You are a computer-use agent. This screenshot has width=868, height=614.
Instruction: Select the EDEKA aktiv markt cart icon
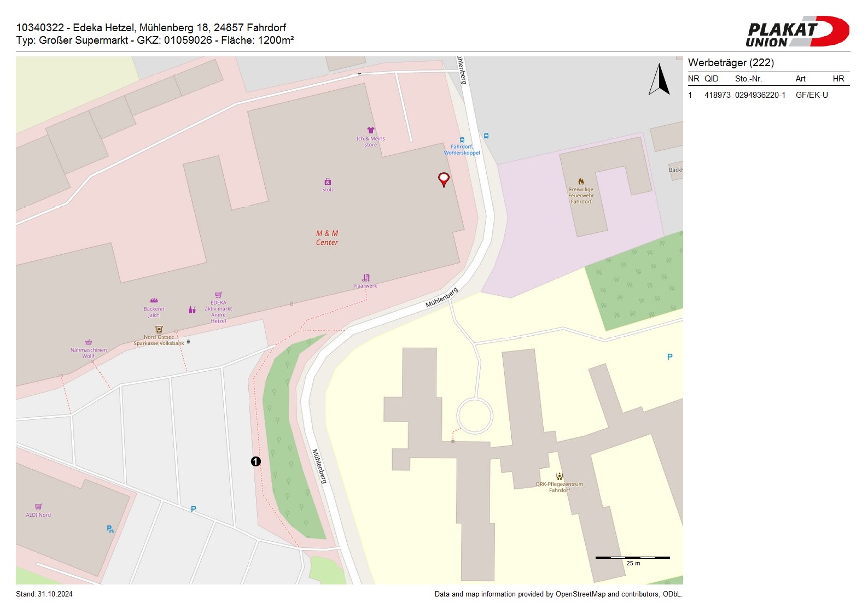(218, 295)
